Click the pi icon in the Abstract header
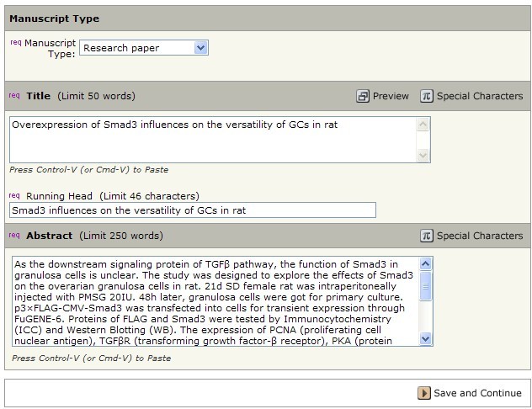This screenshot has width=532, height=409. coord(426,236)
